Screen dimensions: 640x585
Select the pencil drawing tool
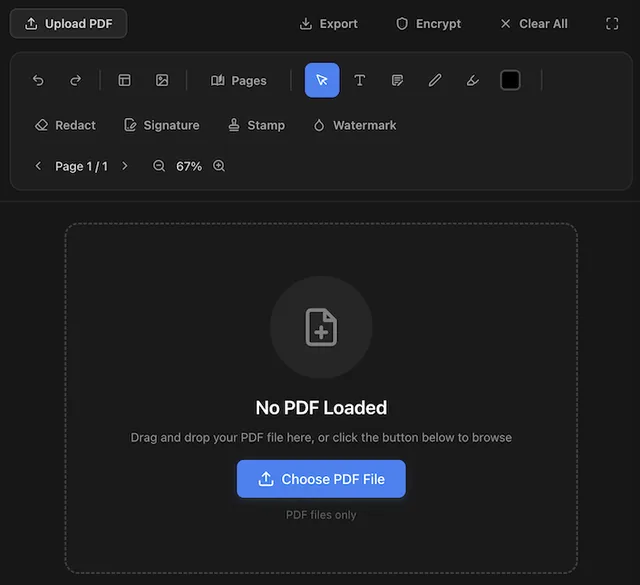coord(435,80)
